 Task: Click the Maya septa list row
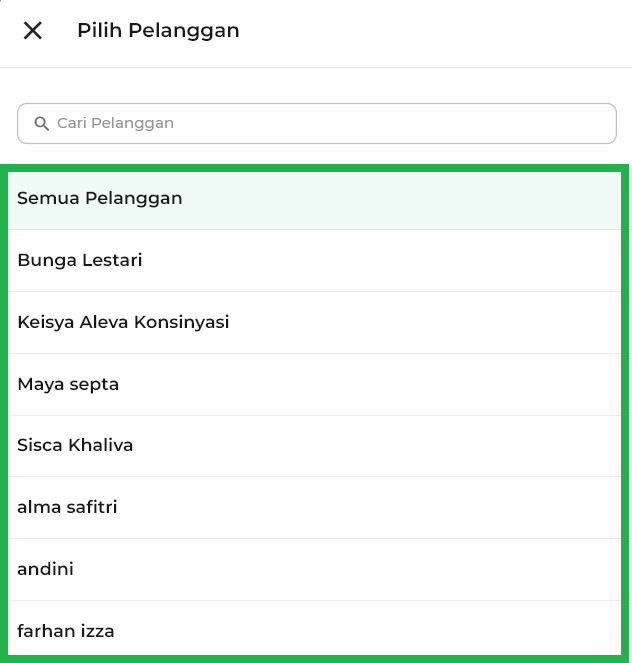315,384
